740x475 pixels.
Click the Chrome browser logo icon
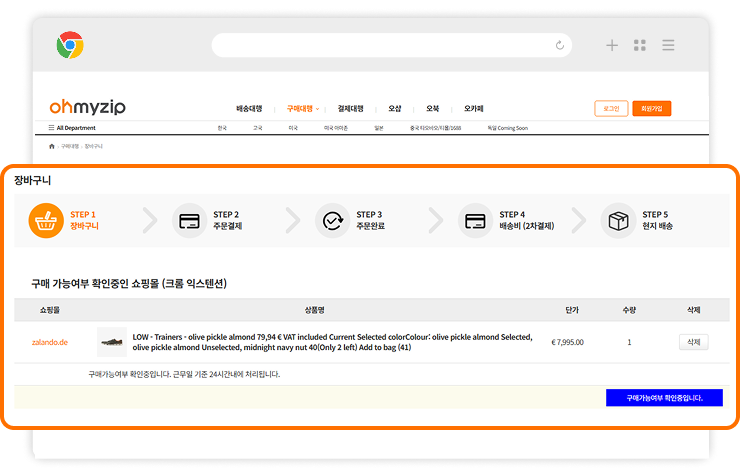coord(70,45)
